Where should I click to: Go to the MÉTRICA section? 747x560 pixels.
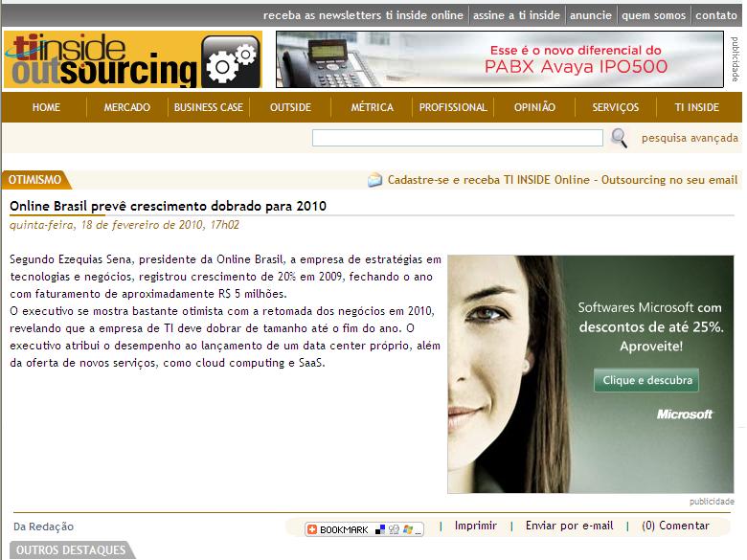click(372, 107)
